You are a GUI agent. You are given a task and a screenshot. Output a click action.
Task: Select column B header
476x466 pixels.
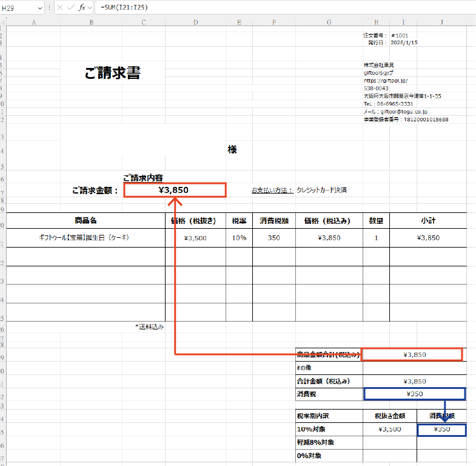pyautogui.click(x=91, y=22)
